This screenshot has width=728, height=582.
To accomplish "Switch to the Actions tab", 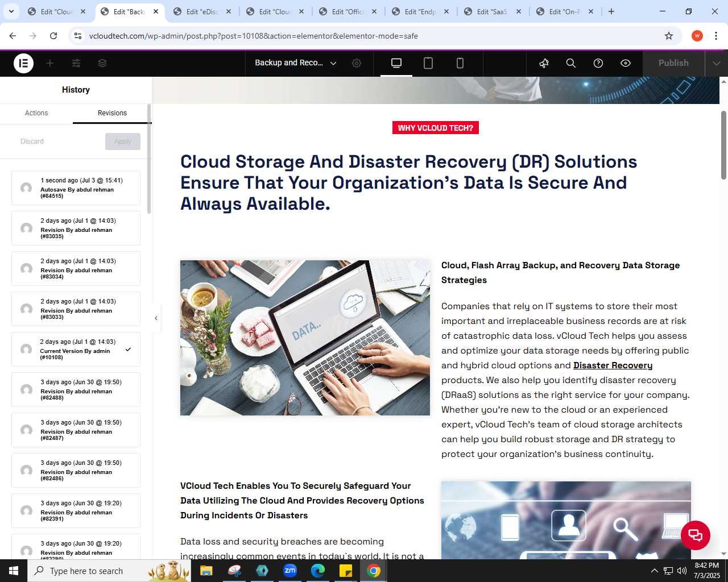I will click(x=36, y=113).
